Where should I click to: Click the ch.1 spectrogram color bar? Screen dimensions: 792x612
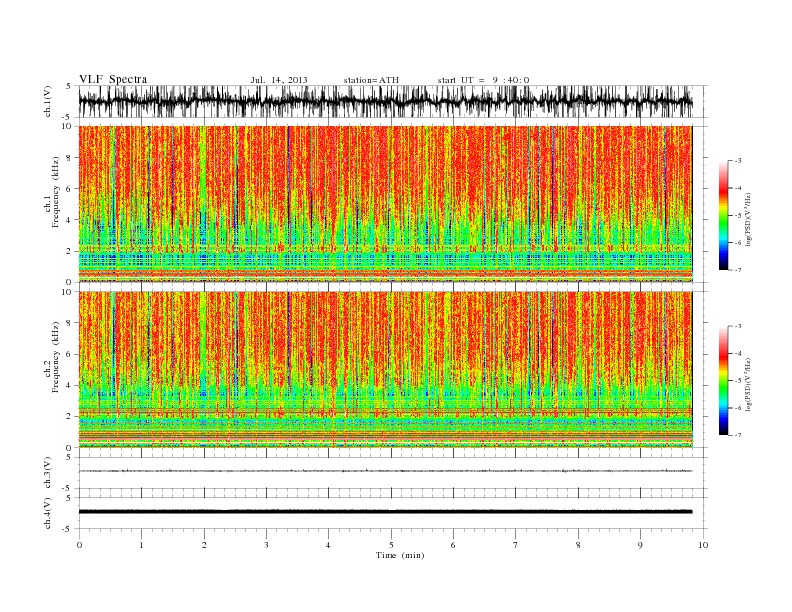coord(723,215)
